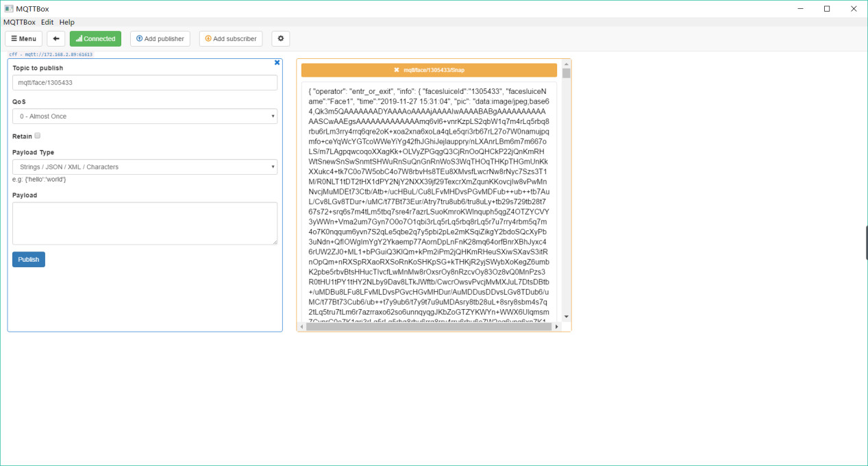Open the MQTTBox menu
The width and height of the screenshot is (868, 466).
click(19, 23)
